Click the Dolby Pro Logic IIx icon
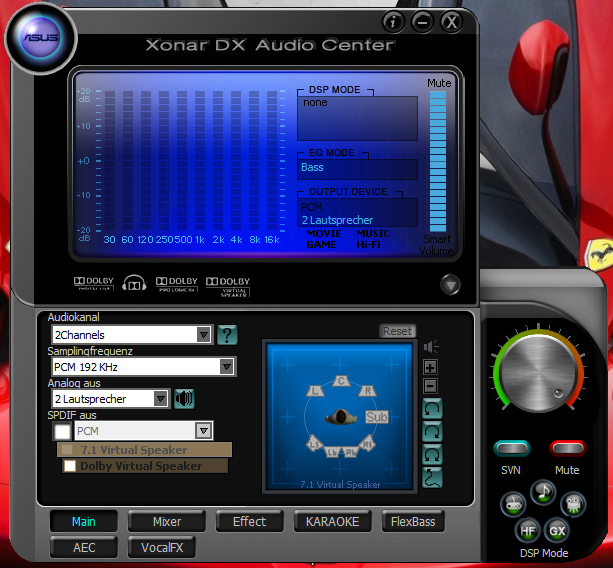 (x=177, y=284)
